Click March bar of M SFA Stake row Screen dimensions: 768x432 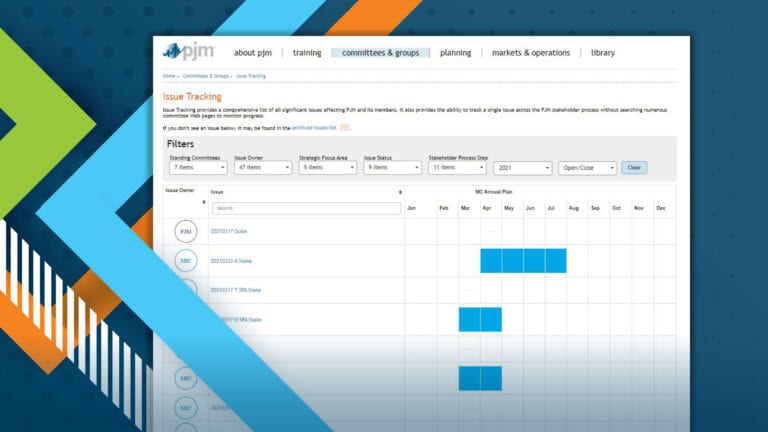tap(469, 319)
